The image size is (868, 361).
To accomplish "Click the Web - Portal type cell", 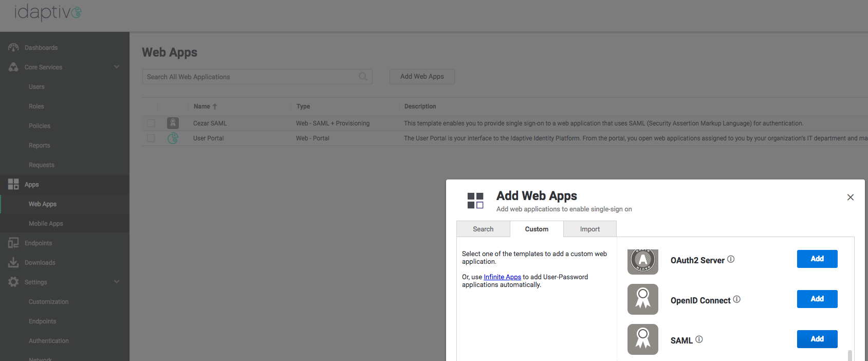I will point(312,138).
